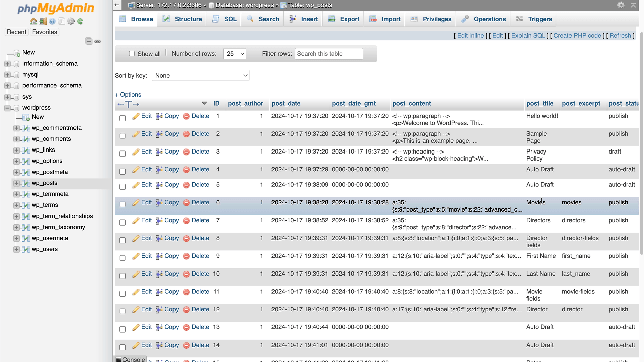Open the MySQL documentation pages icon

61,21
